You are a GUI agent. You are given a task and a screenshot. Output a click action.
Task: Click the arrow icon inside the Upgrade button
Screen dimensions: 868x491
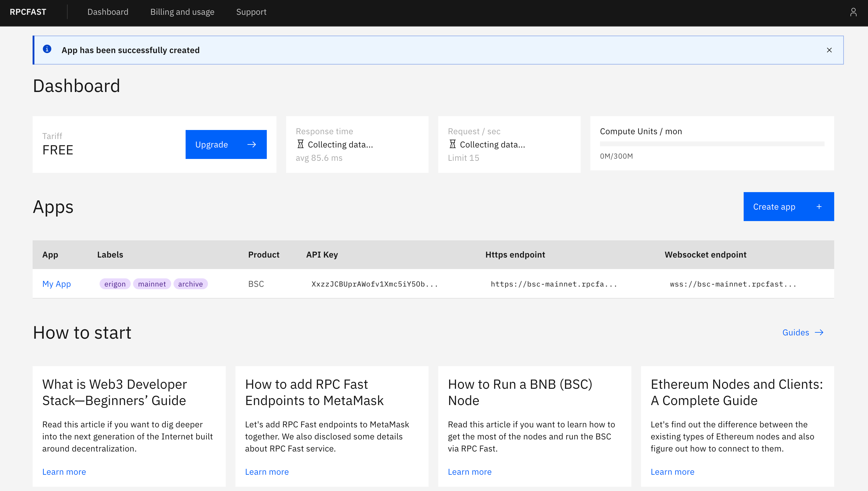pyautogui.click(x=252, y=144)
